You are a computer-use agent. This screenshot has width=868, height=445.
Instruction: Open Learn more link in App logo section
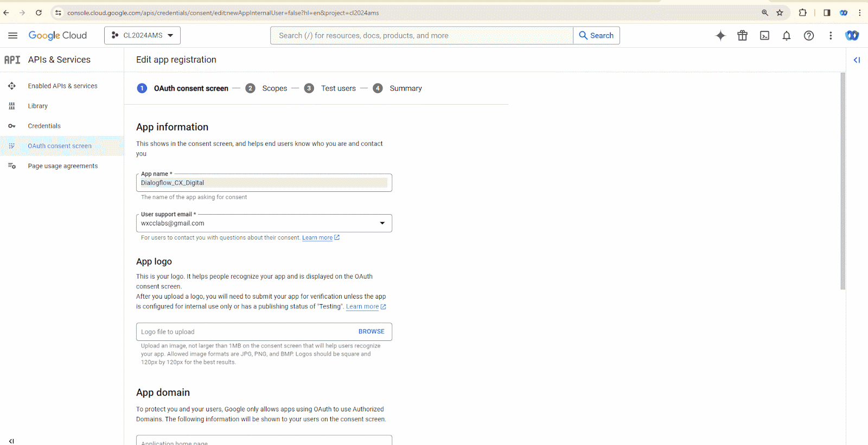(x=366, y=306)
